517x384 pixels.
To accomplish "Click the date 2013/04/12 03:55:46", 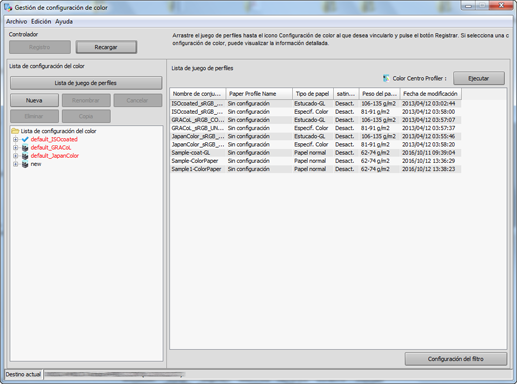I will (x=428, y=136).
